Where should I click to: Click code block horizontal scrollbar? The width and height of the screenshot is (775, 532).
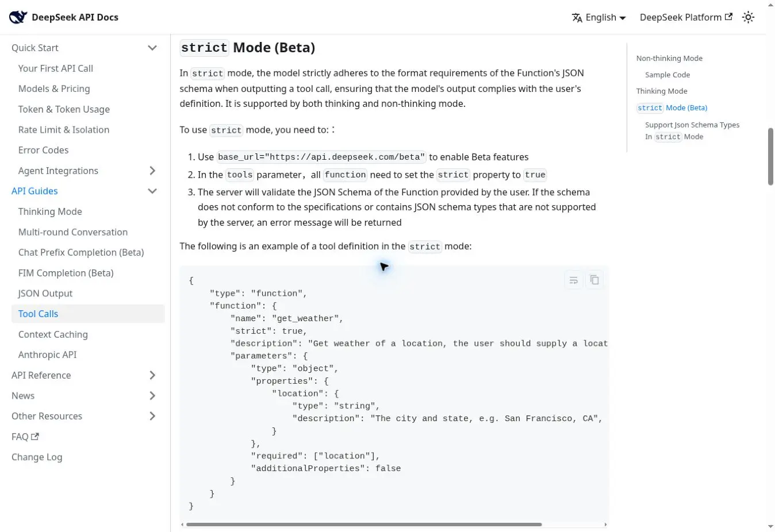[x=363, y=525]
